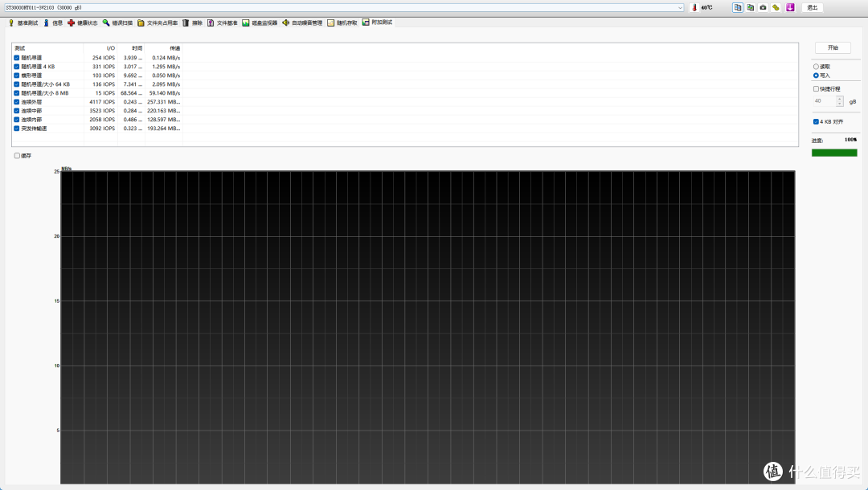Image resolution: width=868 pixels, height=490 pixels.
Task: Disable the 4 KB 对齐 alignment checkbox
Action: point(816,121)
